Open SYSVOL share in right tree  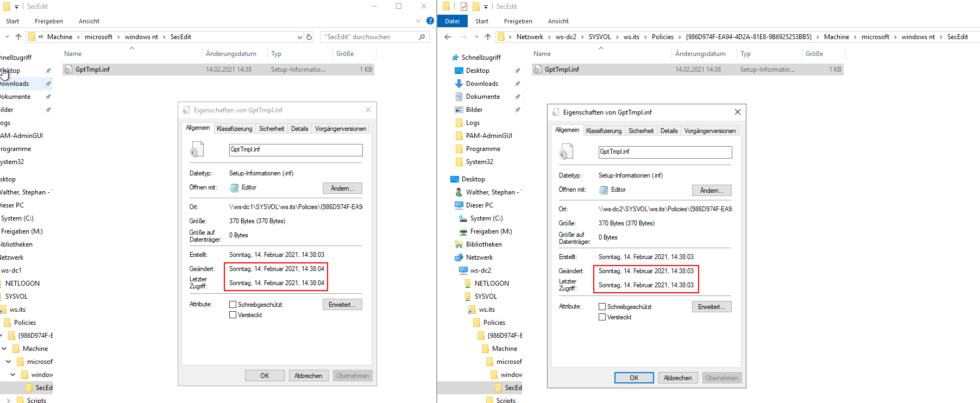[486, 297]
